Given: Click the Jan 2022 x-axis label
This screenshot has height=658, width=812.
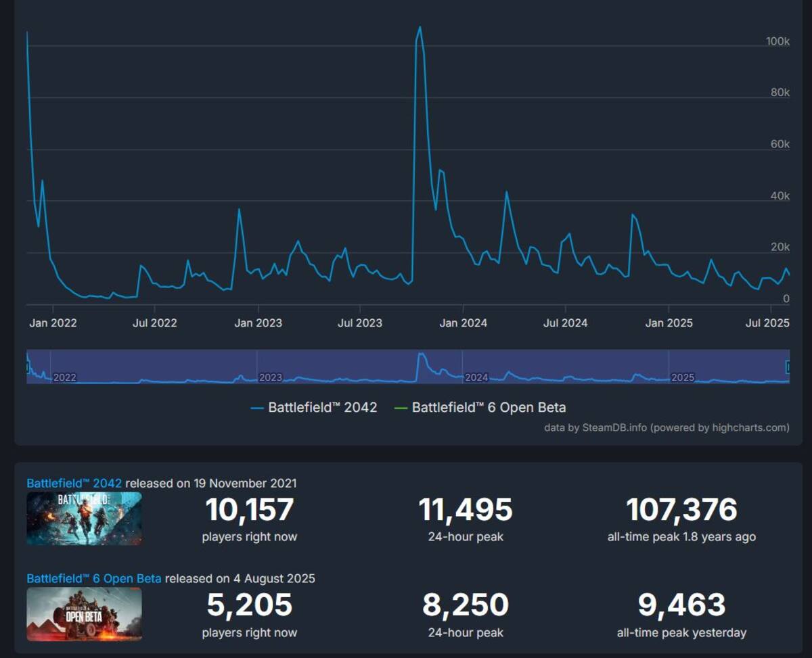Looking at the screenshot, I should [53, 323].
